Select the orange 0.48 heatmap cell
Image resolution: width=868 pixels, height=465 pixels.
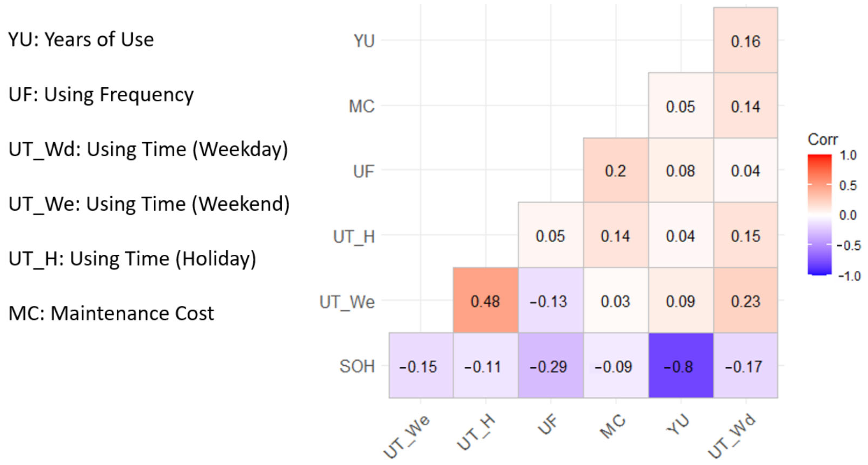[x=485, y=300]
